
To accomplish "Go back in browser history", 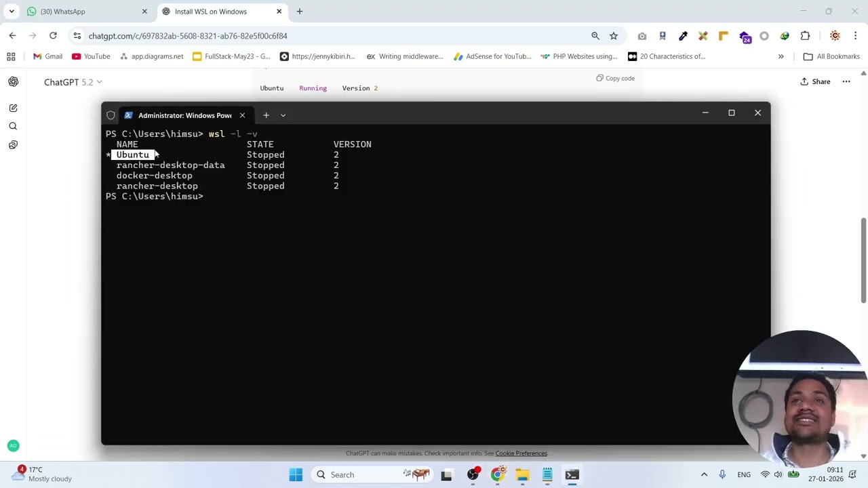I will tap(12, 36).
